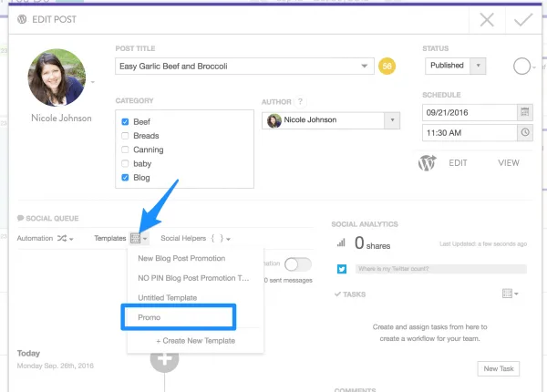
Task: Expand the dropdown arrow beside profile photo
Action: [x=93, y=82]
